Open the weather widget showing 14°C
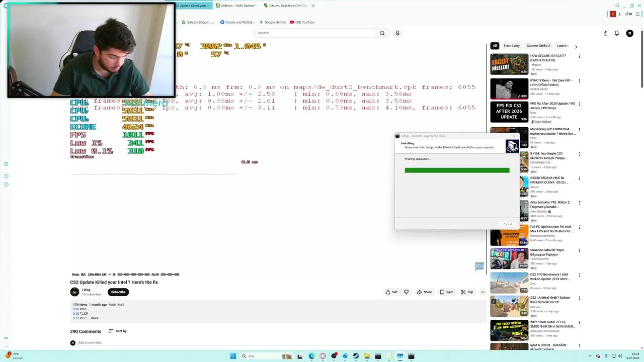Viewport: 644px width, 362px height. tap(14, 356)
